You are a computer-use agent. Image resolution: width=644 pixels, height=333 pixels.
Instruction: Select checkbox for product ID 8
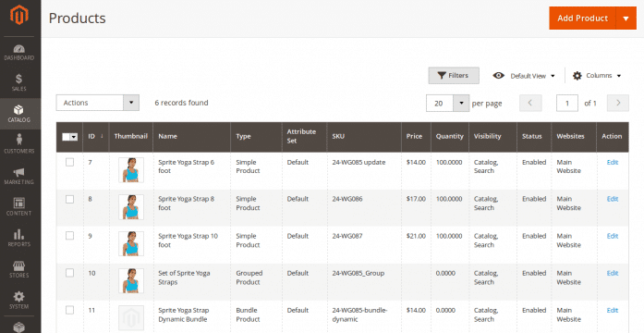[x=70, y=199]
